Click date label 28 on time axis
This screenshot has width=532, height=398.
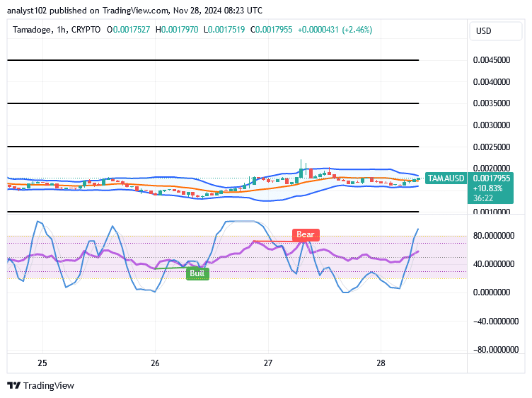click(x=381, y=363)
